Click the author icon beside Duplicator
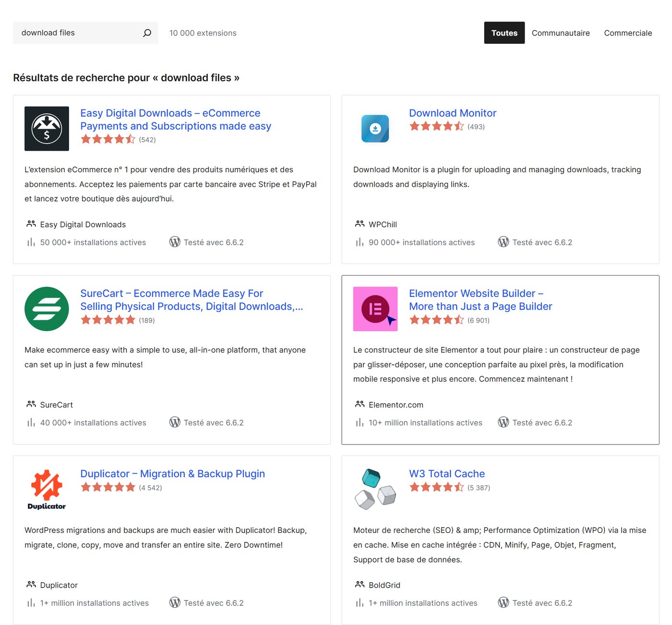The width and height of the screenshot is (672, 625). pos(31,584)
